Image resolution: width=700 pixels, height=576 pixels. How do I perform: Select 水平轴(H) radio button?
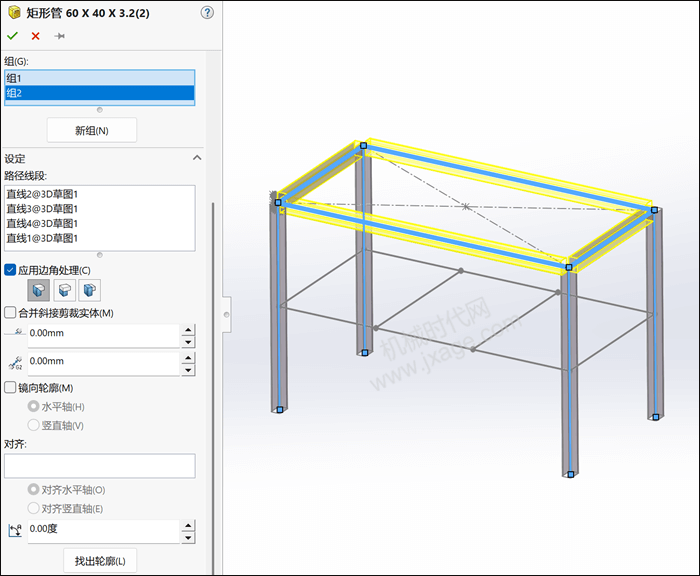click(x=33, y=406)
